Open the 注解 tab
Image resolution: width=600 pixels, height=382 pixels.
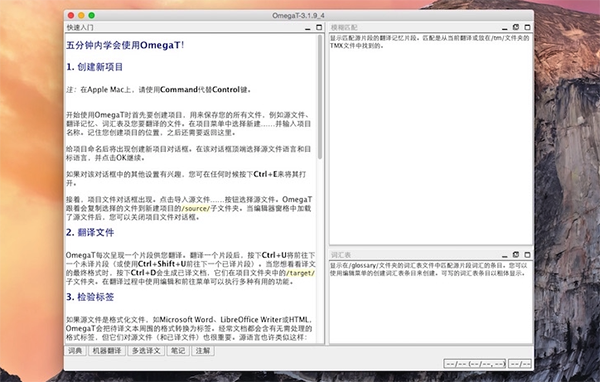click(x=203, y=351)
